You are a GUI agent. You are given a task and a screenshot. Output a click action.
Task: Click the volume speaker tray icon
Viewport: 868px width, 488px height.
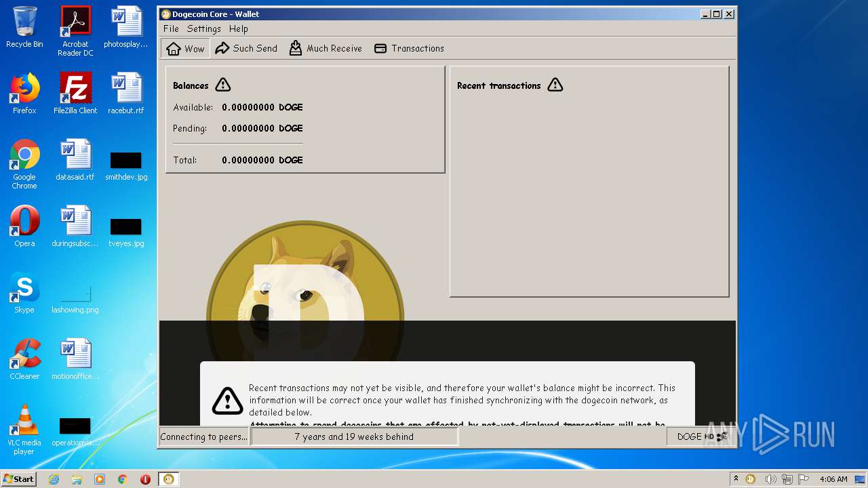click(x=770, y=479)
